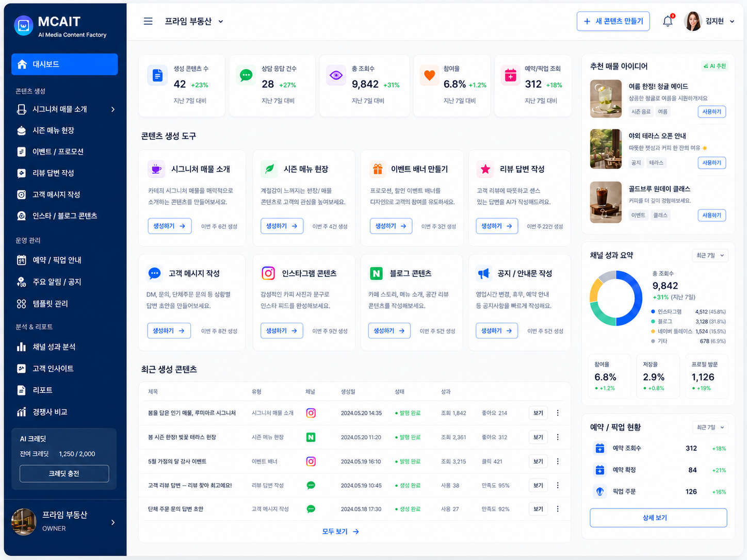Click 발행 완료 status in 봄을 담은 row
Screen dimensions: 747x560
(408, 413)
